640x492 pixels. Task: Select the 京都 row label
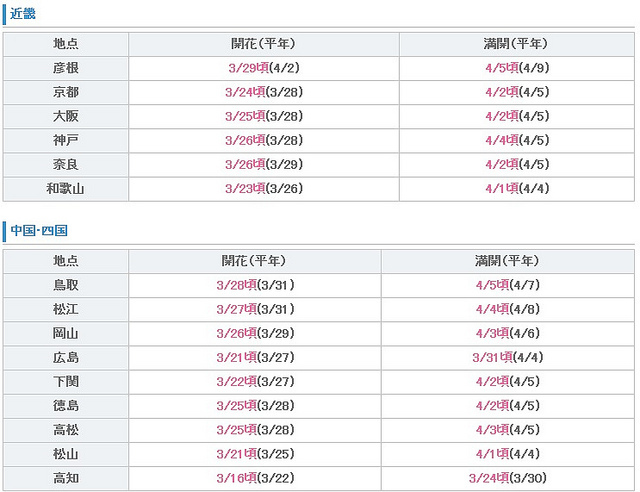click(66, 92)
